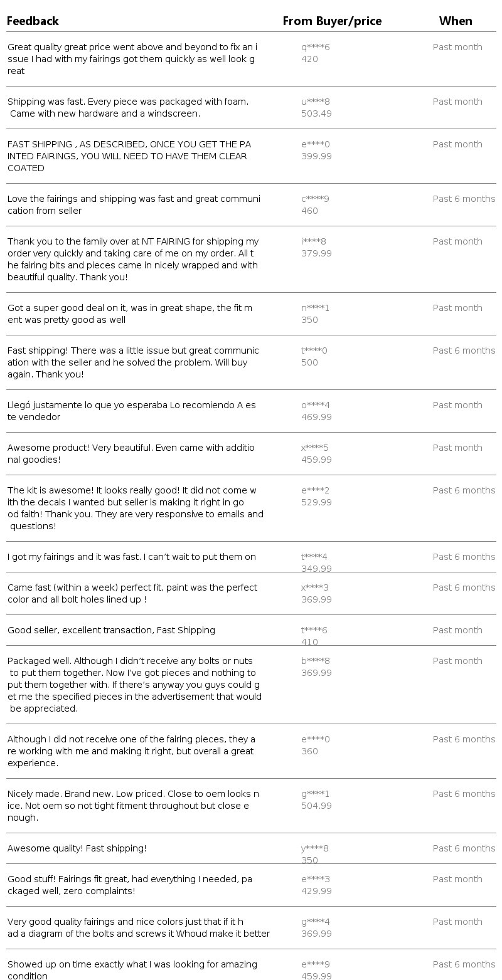Open buyer t****4 entry
Viewport: 502px width, 980px height.
[x=314, y=557]
